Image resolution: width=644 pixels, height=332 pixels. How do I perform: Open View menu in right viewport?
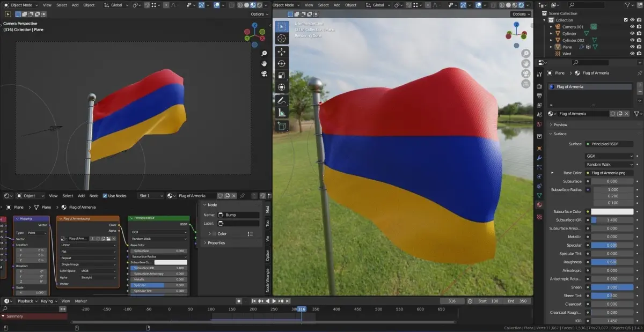coord(309,5)
